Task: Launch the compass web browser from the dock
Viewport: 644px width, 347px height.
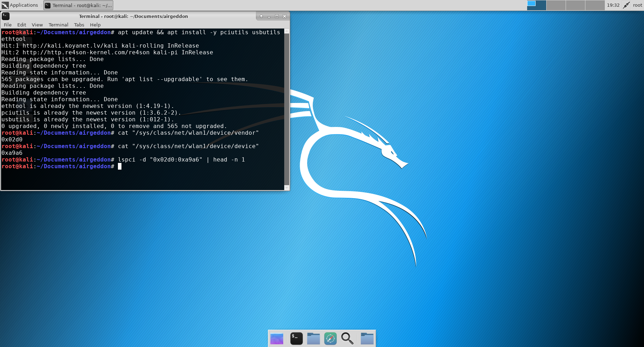Action: coord(330,338)
